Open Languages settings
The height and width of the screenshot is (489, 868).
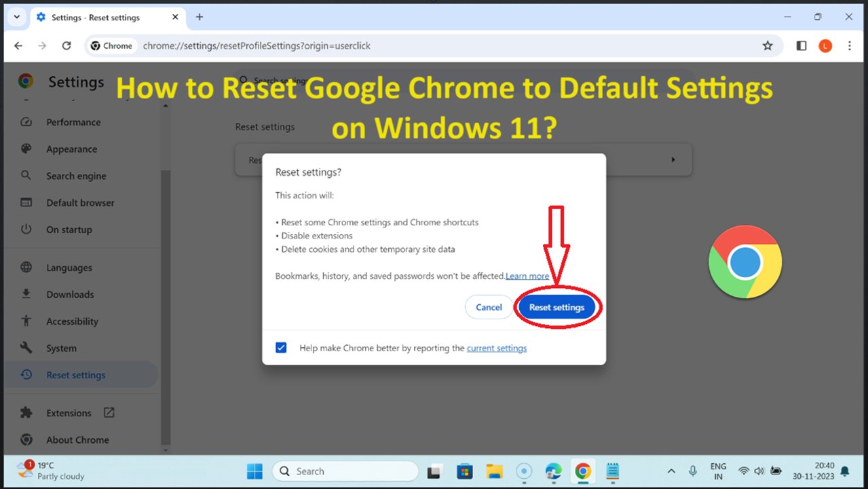tap(69, 268)
